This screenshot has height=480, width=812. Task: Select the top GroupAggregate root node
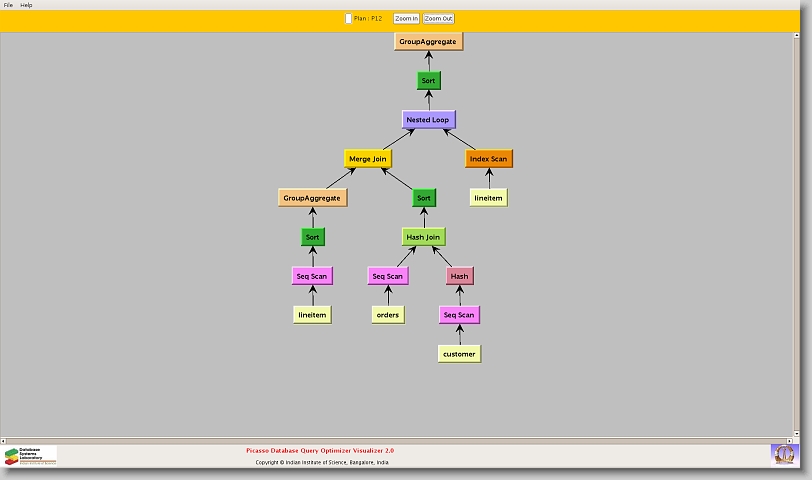click(428, 41)
